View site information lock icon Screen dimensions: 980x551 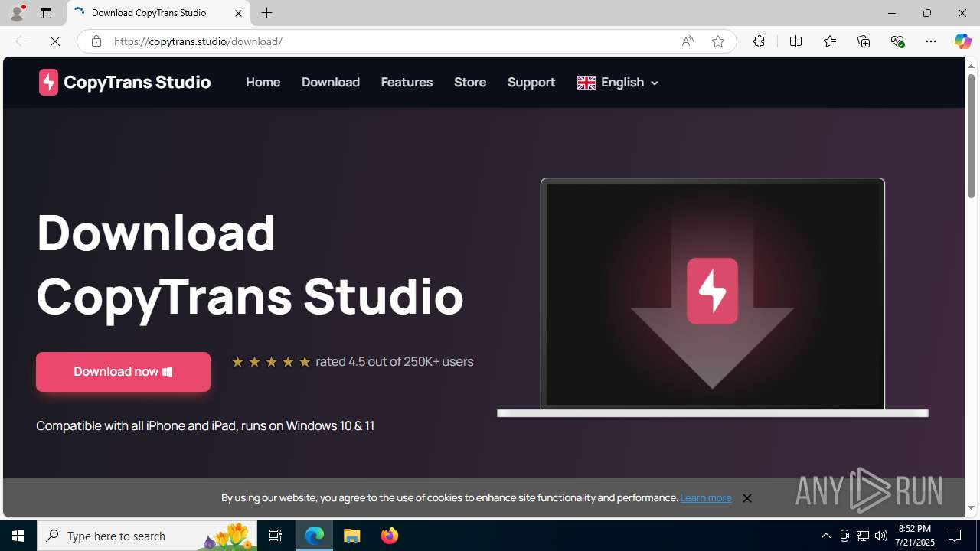(x=96, y=41)
